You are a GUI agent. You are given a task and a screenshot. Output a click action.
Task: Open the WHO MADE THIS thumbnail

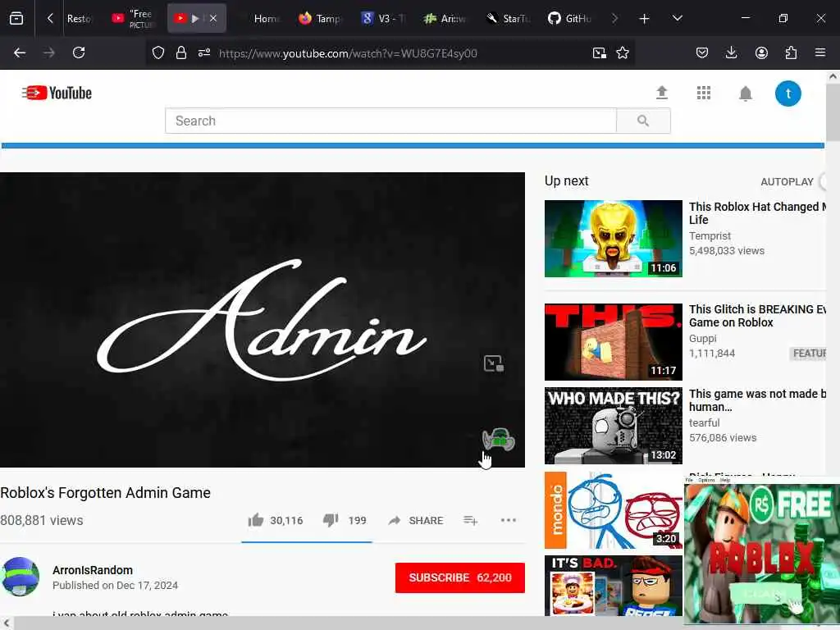pyautogui.click(x=614, y=426)
